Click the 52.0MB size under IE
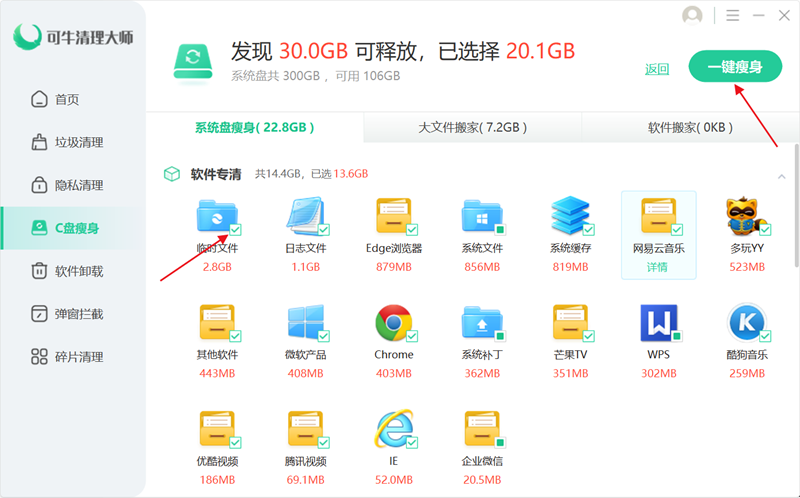Screen dimensions: 800x498 click(393, 480)
